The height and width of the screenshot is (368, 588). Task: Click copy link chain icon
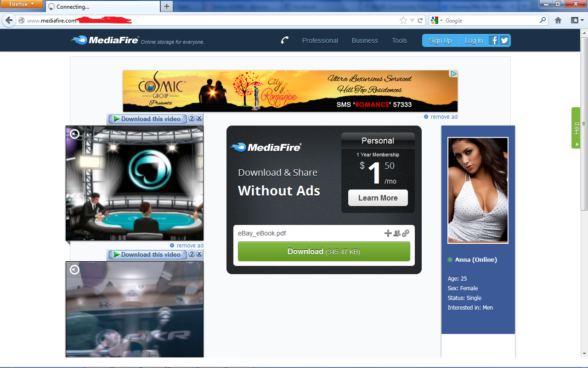point(406,233)
